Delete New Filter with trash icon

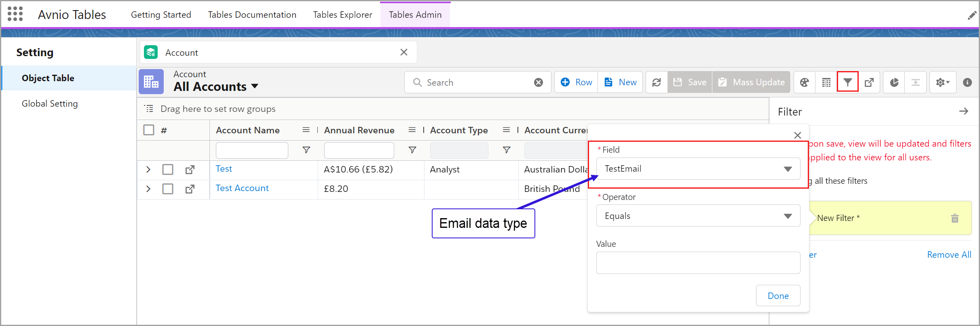point(955,219)
